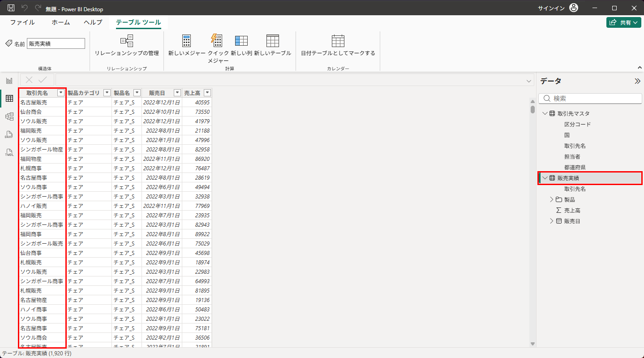Image resolution: width=644 pixels, height=358 pixels.
Task: Click the 仙台商会 cell
Action: click(42, 112)
